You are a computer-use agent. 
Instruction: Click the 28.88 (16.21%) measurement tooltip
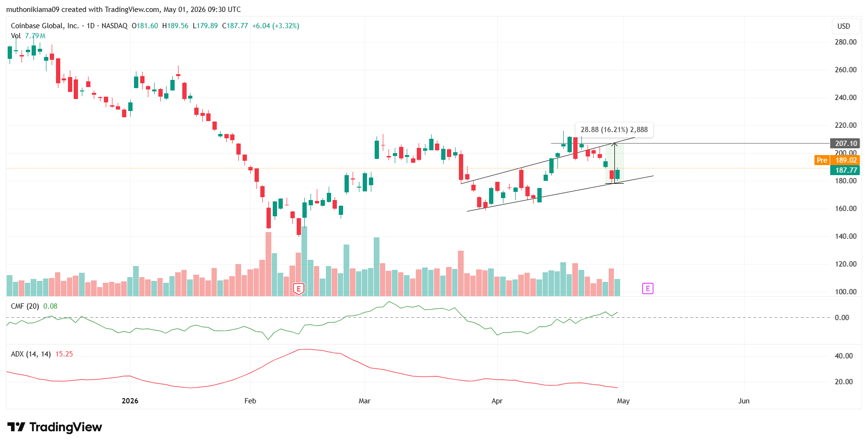click(x=614, y=130)
